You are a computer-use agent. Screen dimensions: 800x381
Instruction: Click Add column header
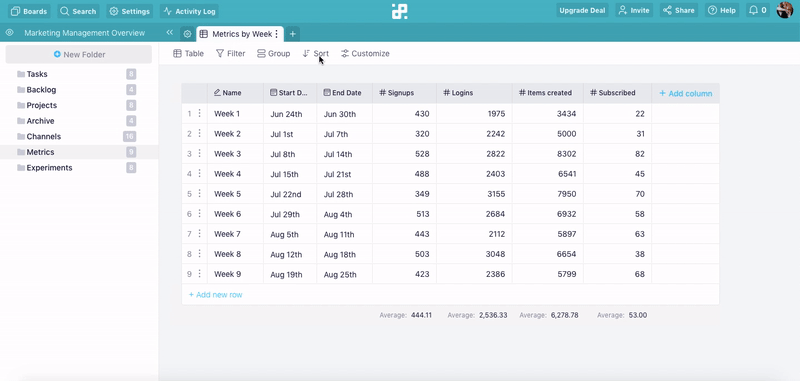685,93
